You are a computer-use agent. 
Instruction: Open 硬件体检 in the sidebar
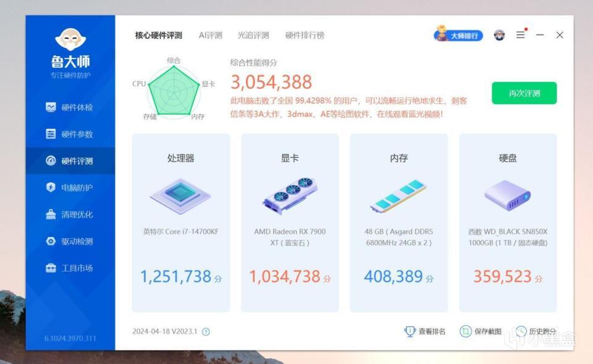tap(70, 107)
